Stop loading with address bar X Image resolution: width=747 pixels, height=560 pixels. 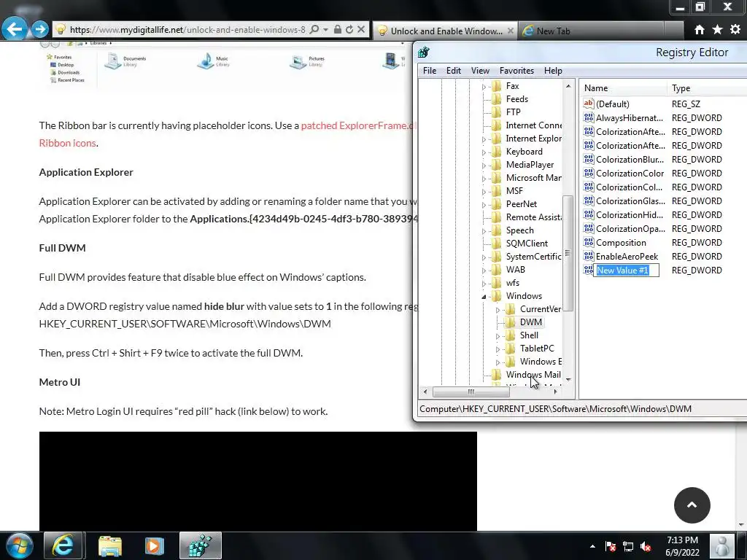coord(361,29)
